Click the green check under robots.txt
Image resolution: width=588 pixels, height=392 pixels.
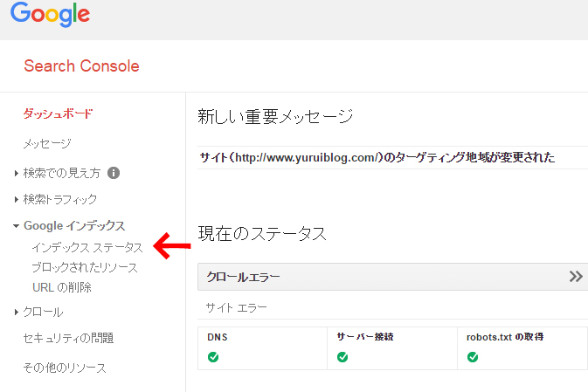click(x=473, y=357)
